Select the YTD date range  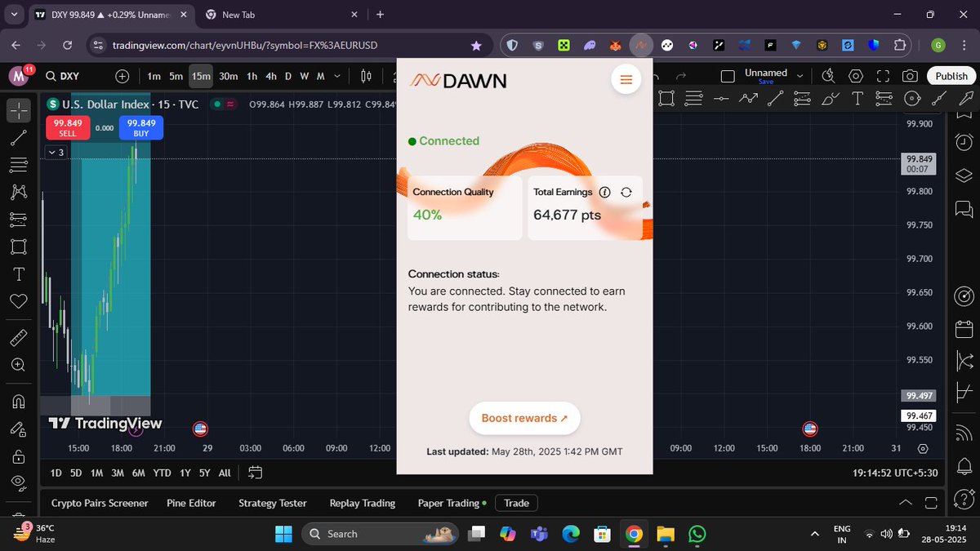pos(162,473)
